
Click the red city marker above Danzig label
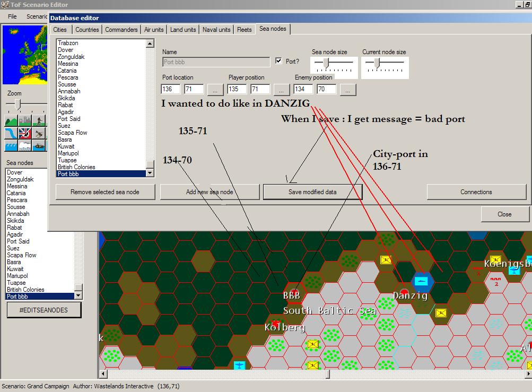[404, 292]
